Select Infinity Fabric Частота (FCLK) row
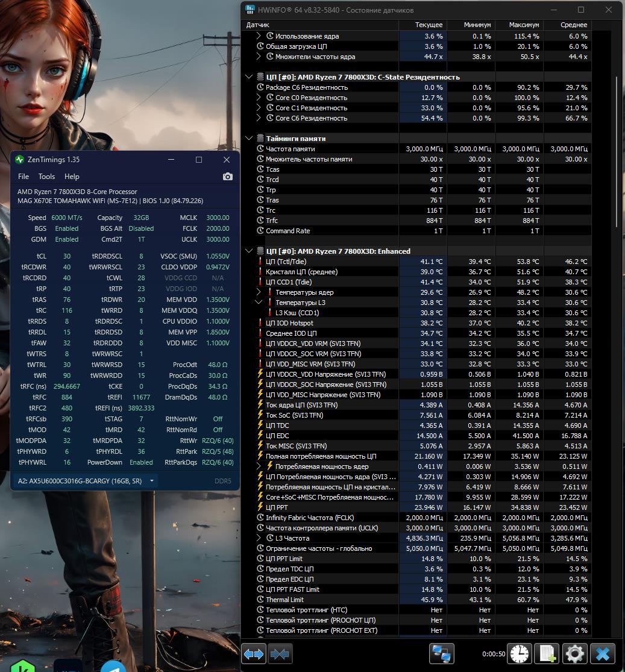The width and height of the screenshot is (625, 672). coord(416,518)
